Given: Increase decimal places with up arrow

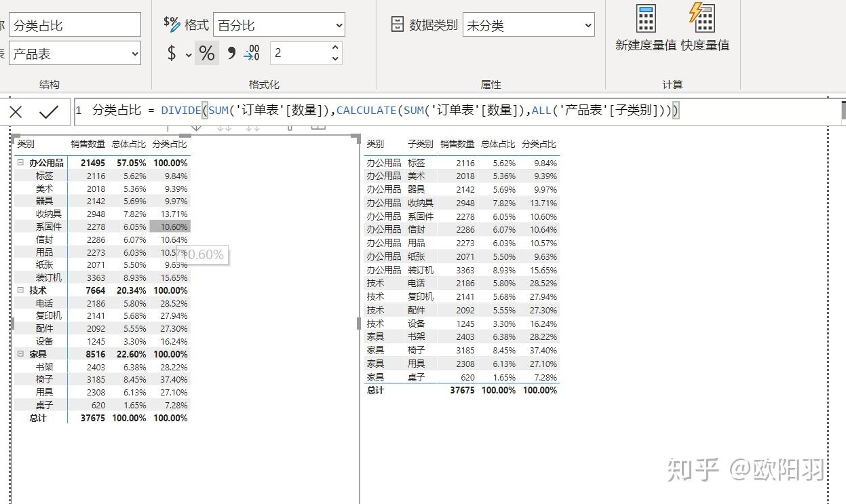Looking at the screenshot, I should (335, 48).
